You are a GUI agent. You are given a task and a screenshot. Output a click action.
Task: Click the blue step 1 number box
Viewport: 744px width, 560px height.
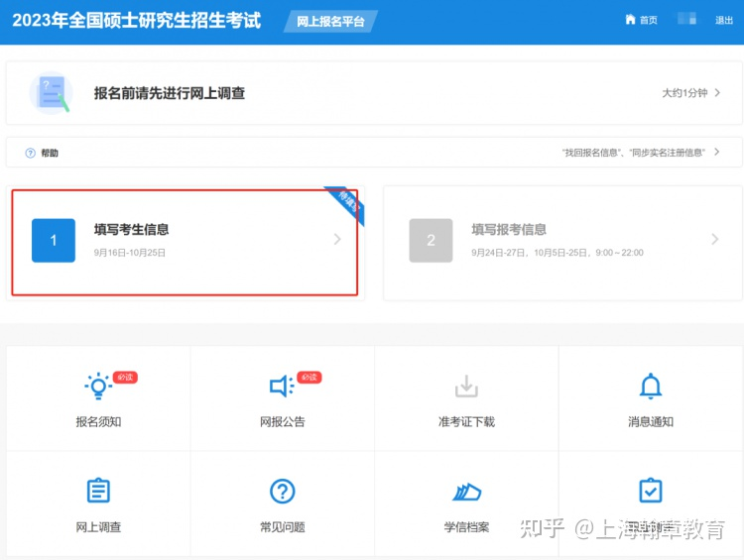pos(54,241)
